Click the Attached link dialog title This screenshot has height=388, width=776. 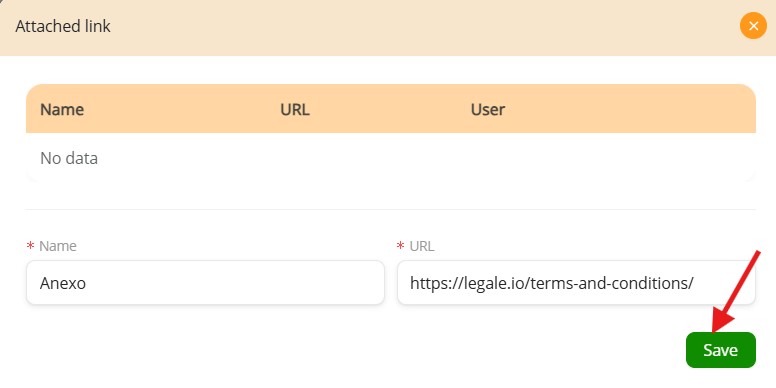coord(63,26)
